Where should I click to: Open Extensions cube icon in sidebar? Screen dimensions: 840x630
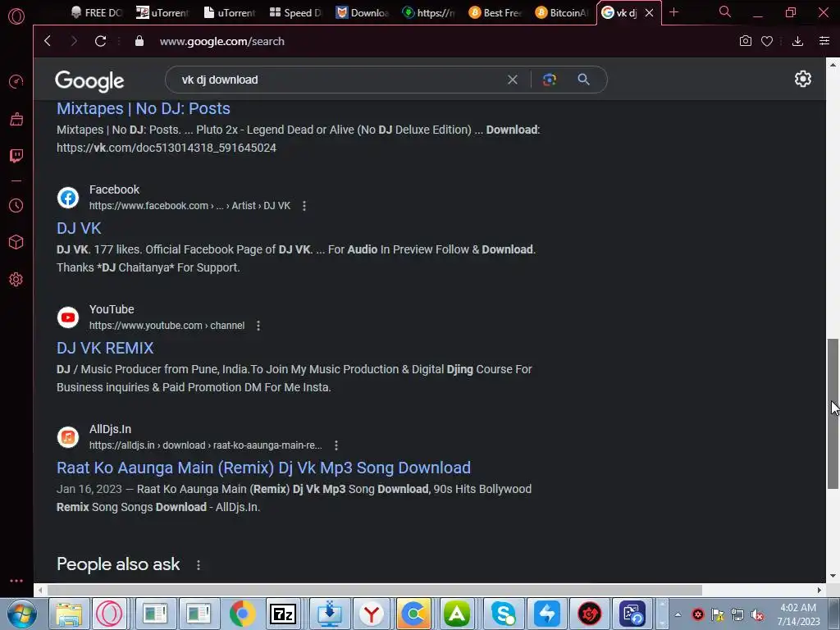tap(16, 242)
